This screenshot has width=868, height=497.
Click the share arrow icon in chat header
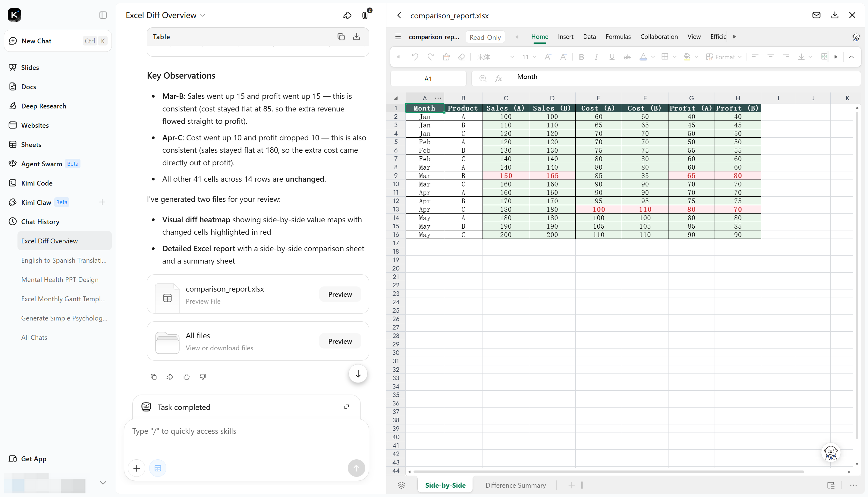(347, 15)
